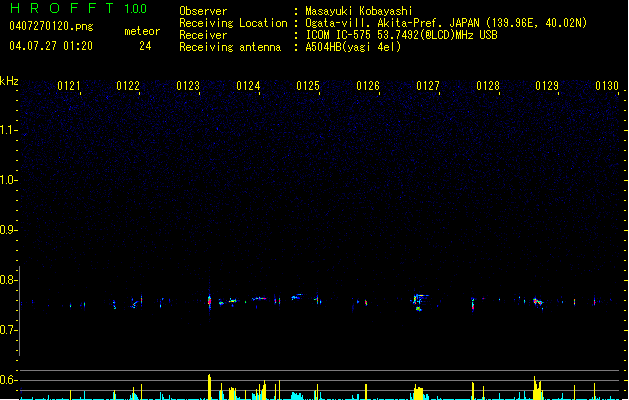Select the ICOM IC-575 receiver text
This screenshot has height=400, width=629.
[x=402, y=35]
